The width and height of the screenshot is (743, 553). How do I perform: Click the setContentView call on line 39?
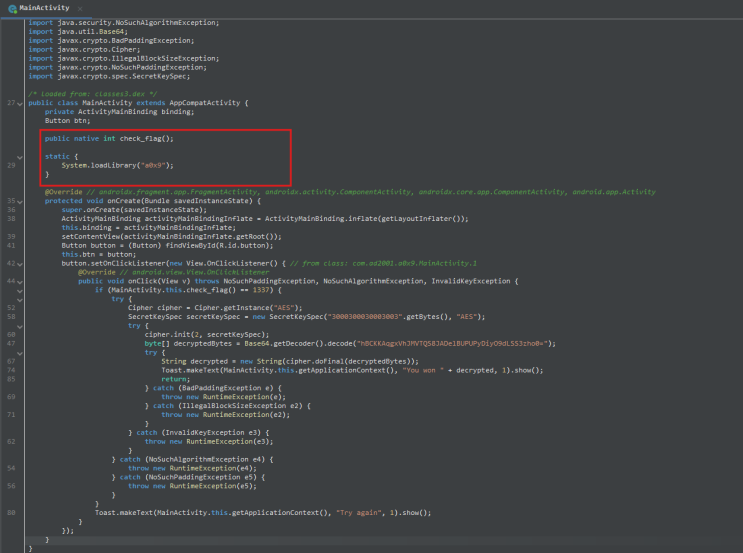coord(171,236)
